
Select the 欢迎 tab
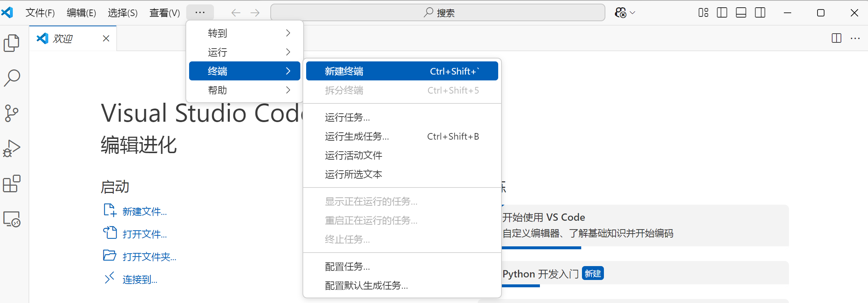click(x=73, y=38)
